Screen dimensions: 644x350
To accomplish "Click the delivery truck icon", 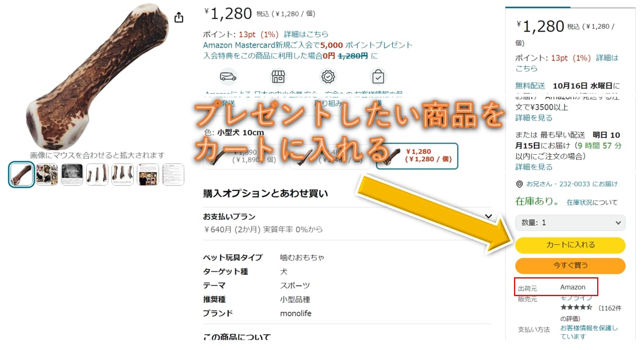I will pyautogui.click(x=228, y=76).
